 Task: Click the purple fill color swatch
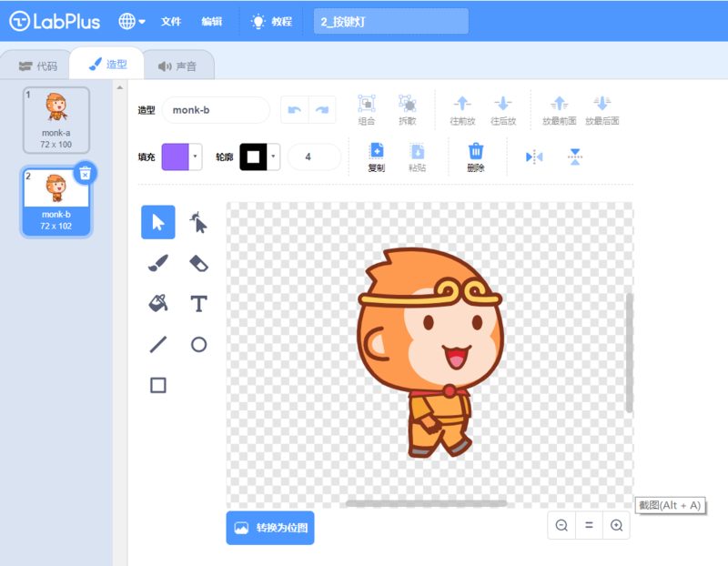click(x=175, y=157)
